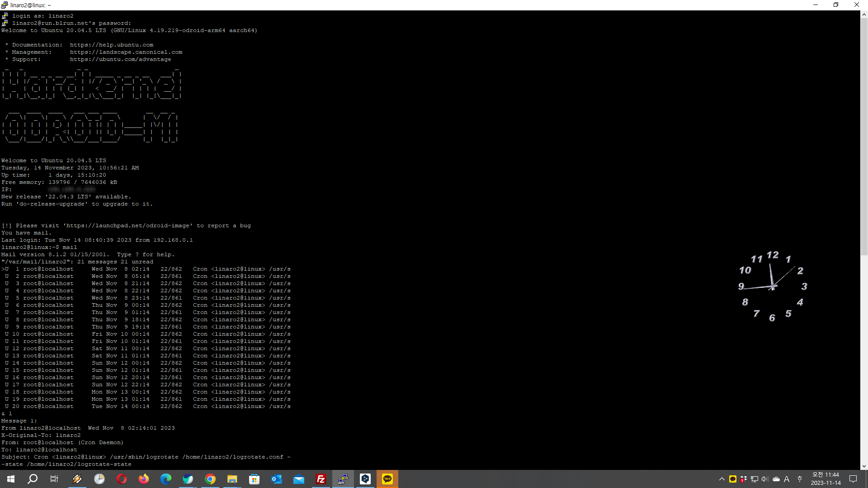Screen dimensions: 868x488
Task: Open network status tray icon
Action: pyautogui.click(x=755, y=479)
